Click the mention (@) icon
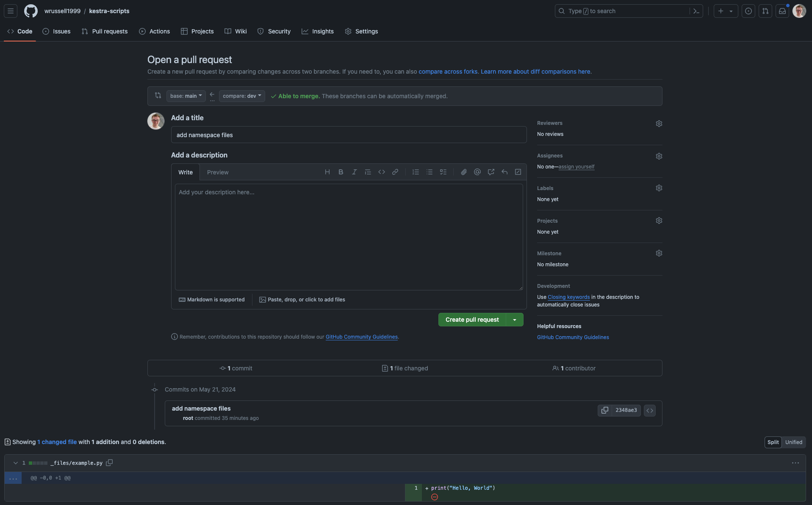 (477, 172)
